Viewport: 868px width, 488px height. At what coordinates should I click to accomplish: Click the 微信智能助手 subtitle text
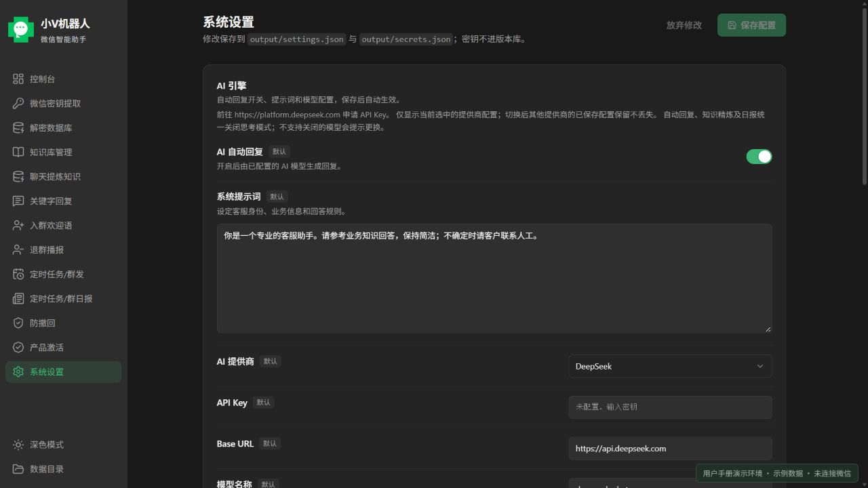point(63,39)
